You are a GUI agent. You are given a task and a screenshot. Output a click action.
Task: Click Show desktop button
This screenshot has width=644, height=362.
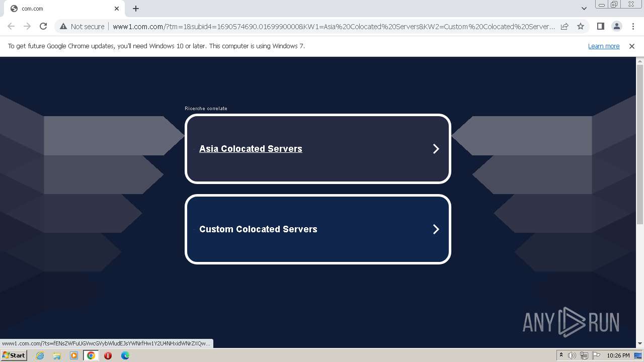(638, 355)
